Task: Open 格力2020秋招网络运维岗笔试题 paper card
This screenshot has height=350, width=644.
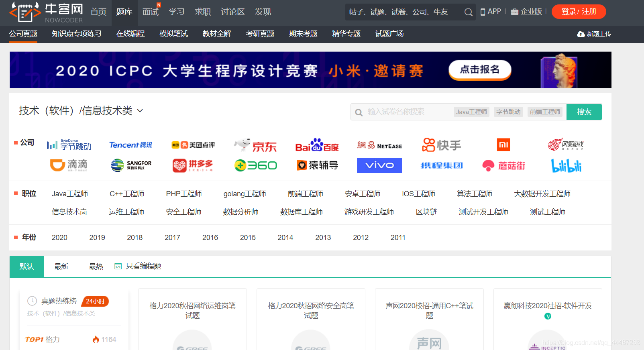Action: coord(192,319)
